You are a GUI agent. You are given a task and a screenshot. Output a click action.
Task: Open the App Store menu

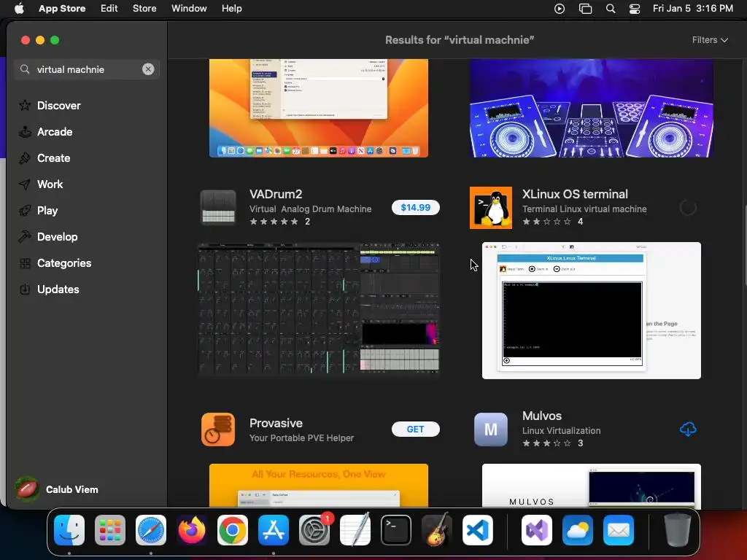[62, 8]
